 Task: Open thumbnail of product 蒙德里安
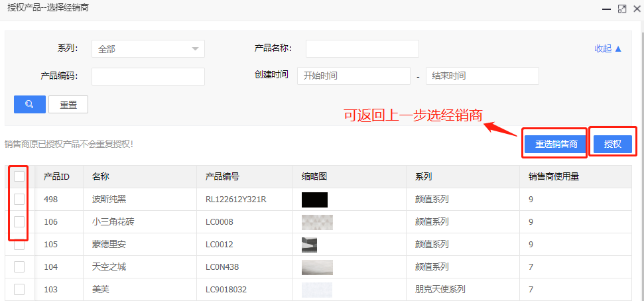[x=309, y=245]
